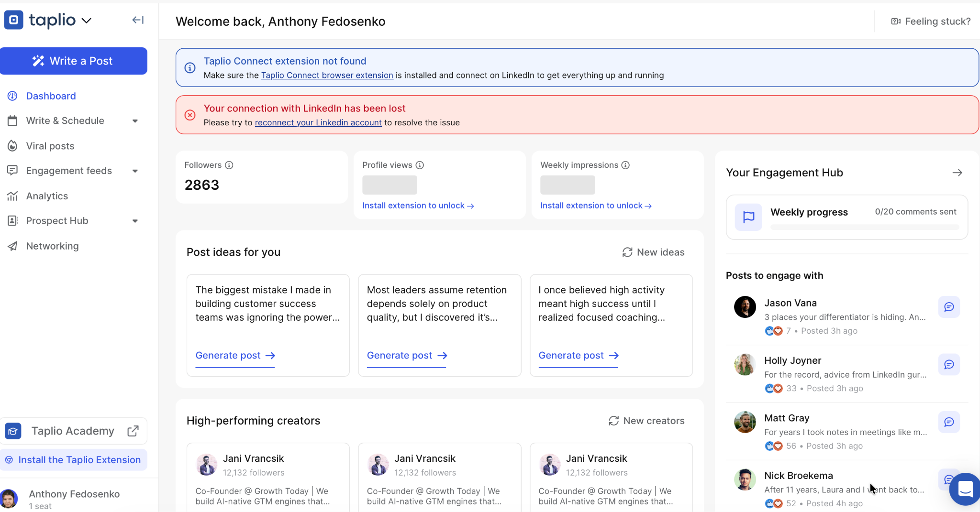
Task: Generate post for biggest mistake idea
Action: [235, 356]
